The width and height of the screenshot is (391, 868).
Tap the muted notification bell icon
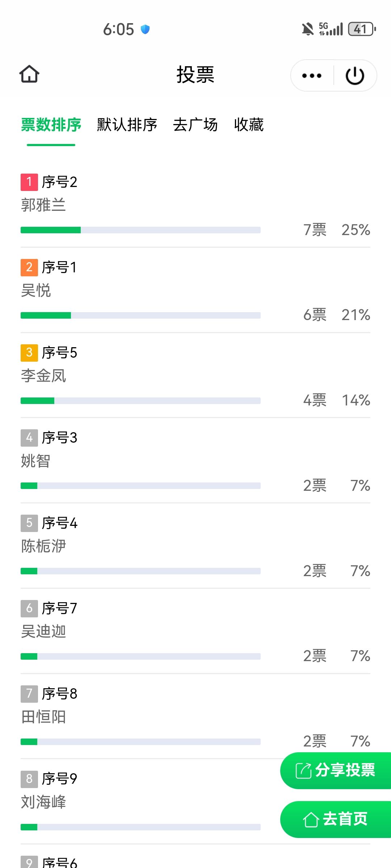[307, 29]
